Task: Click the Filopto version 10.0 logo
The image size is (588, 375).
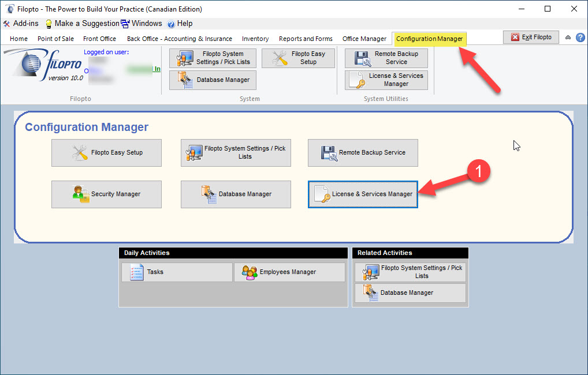Action: pos(43,66)
